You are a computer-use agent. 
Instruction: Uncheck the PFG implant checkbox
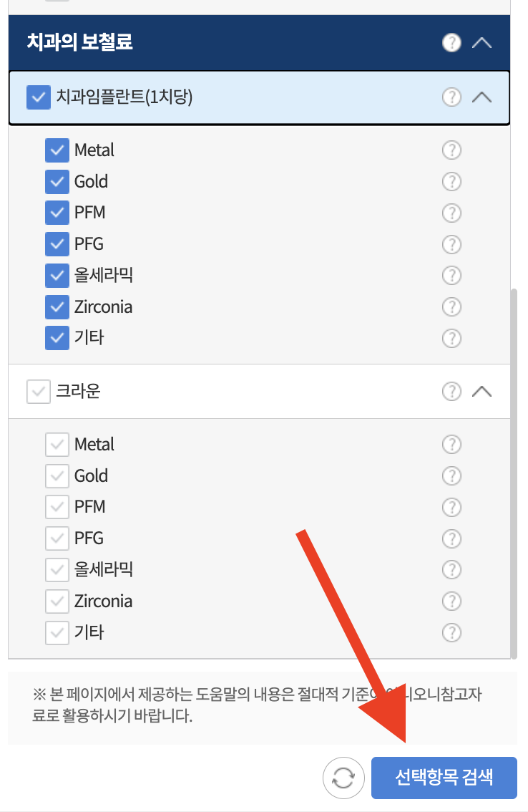pyautogui.click(x=57, y=244)
